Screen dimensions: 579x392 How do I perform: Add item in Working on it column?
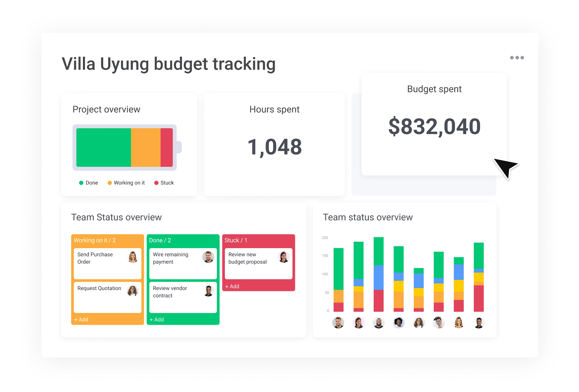81,319
